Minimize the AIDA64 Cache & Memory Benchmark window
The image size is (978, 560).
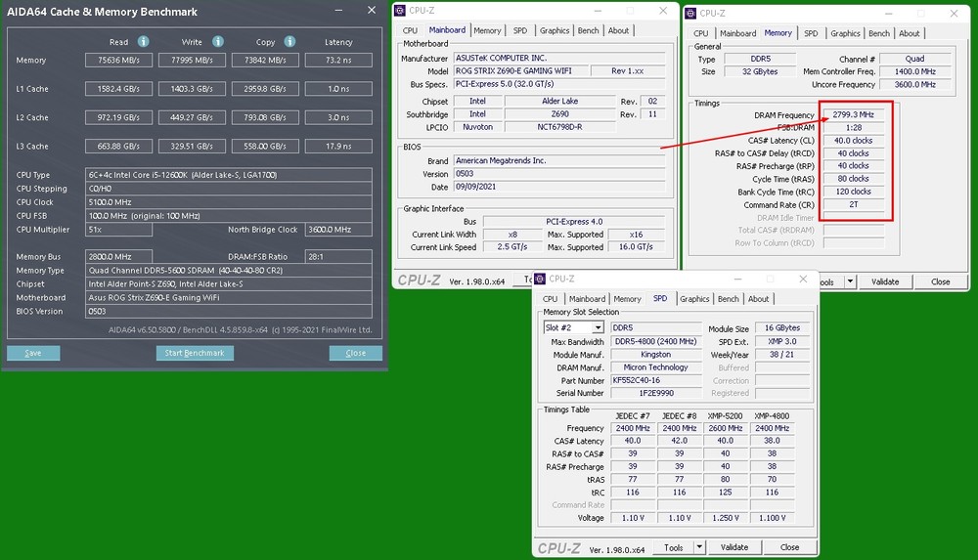click(340, 11)
